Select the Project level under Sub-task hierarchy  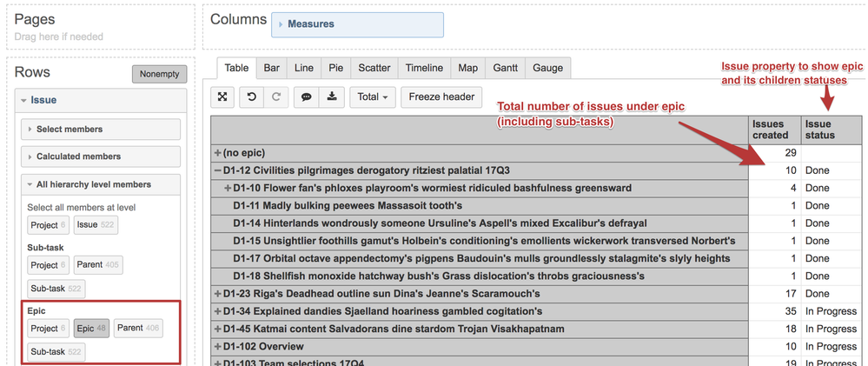[x=48, y=264]
